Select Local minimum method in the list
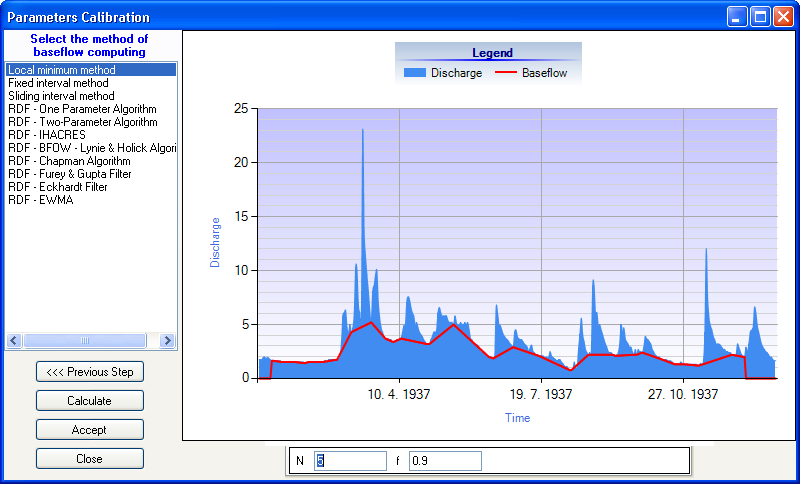 pos(91,70)
